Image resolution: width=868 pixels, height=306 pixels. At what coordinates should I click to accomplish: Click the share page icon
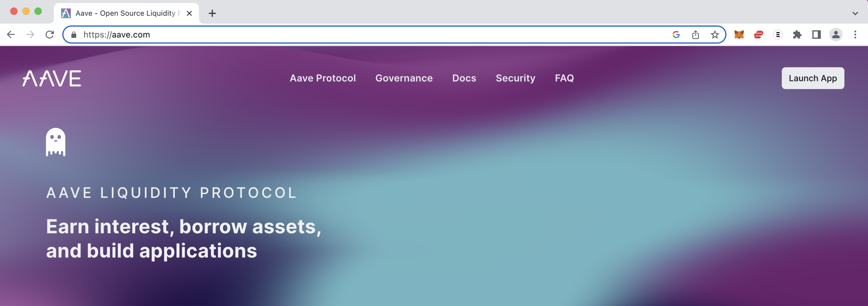[x=695, y=34]
